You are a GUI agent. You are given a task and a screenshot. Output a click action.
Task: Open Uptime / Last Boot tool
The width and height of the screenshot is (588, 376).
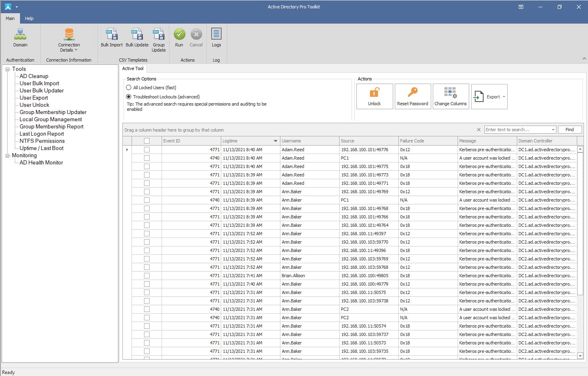click(x=42, y=148)
